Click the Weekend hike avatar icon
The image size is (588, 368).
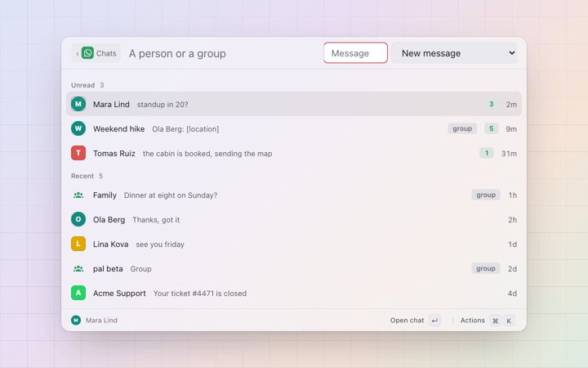click(78, 128)
